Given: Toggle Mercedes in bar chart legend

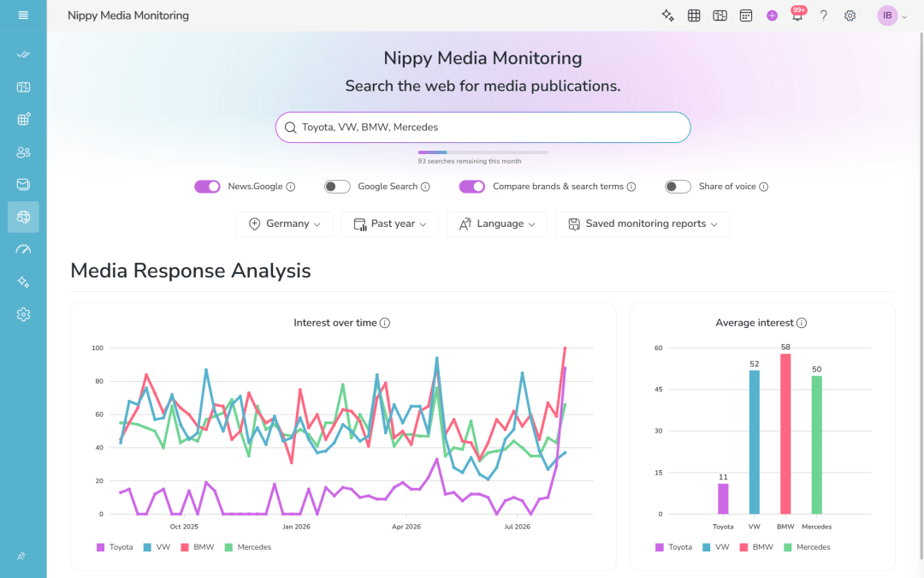Looking at the screenshot, I should [808, 547].
